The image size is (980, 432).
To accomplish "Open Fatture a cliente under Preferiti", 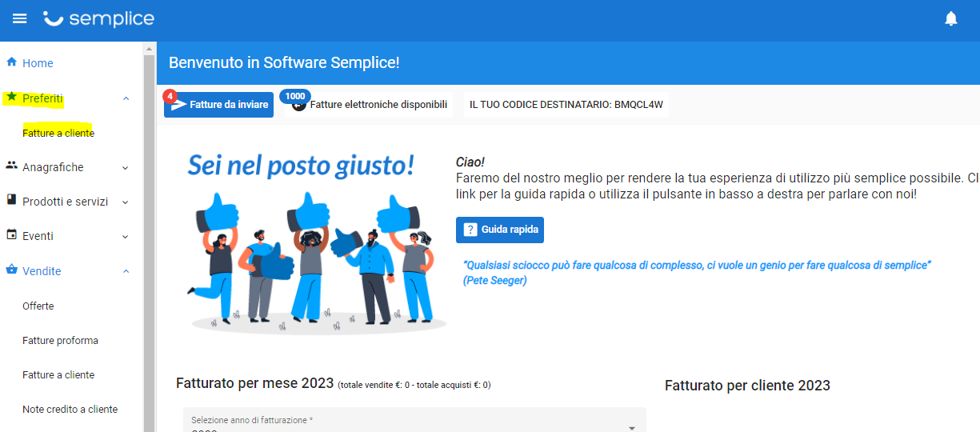I will pos(58,133).
